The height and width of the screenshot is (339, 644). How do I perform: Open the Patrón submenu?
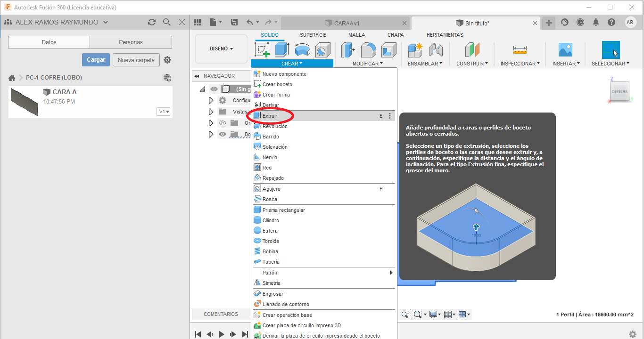click(323, 273)
